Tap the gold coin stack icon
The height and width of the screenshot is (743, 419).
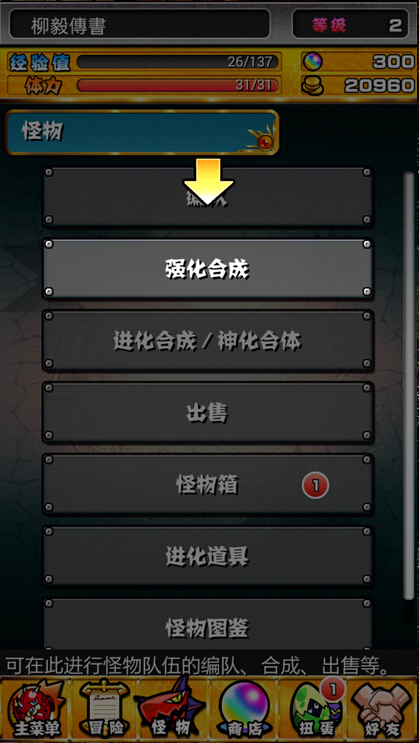pos(312,85)
